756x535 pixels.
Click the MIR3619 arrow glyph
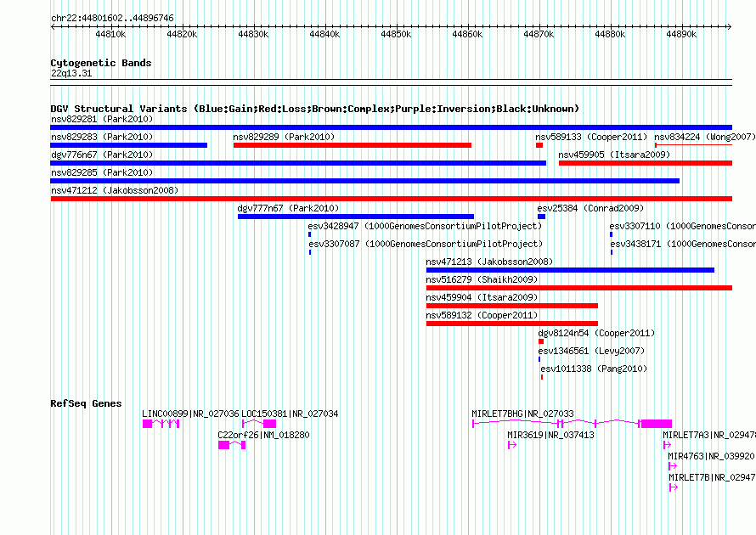pos(512,445)
